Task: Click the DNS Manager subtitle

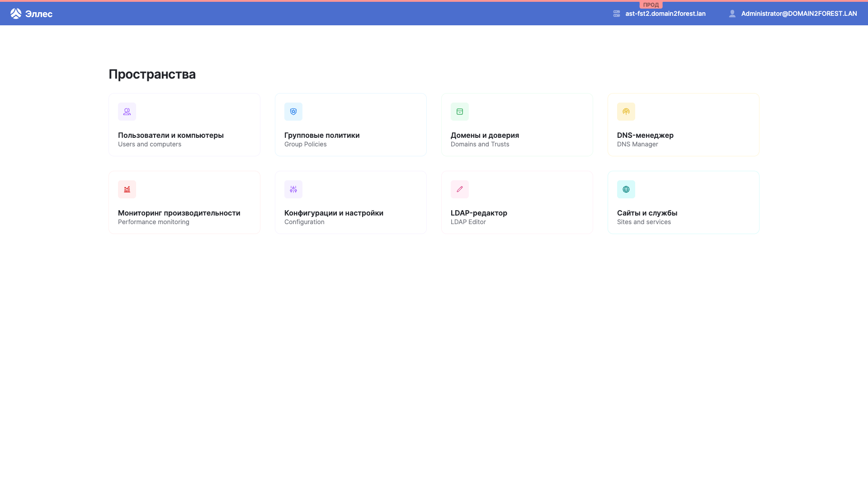Action: point(637,144)
